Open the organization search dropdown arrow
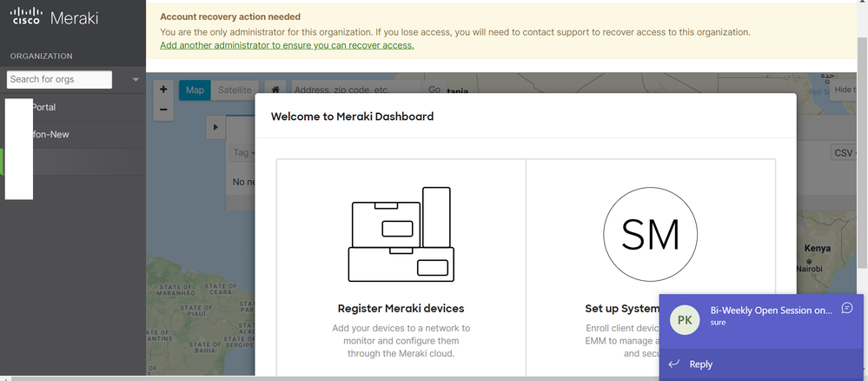Screen dimensions: 868x381 tap(136, 80)
